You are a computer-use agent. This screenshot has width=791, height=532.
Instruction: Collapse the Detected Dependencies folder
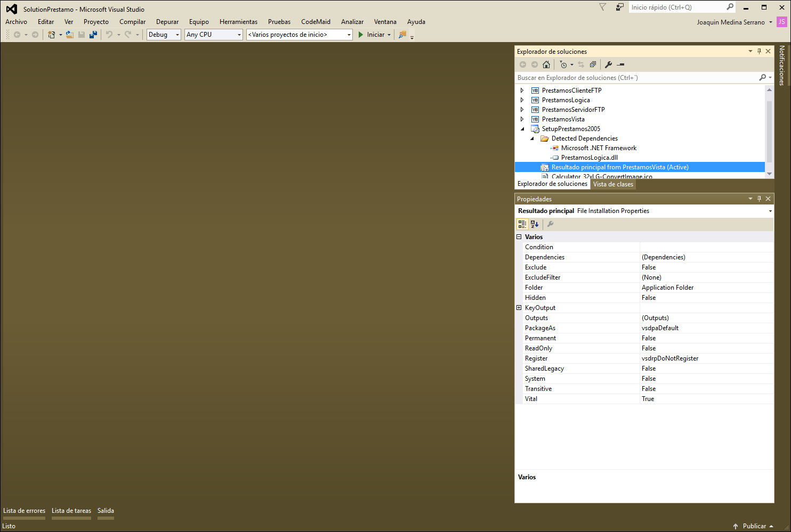[532, 138]
